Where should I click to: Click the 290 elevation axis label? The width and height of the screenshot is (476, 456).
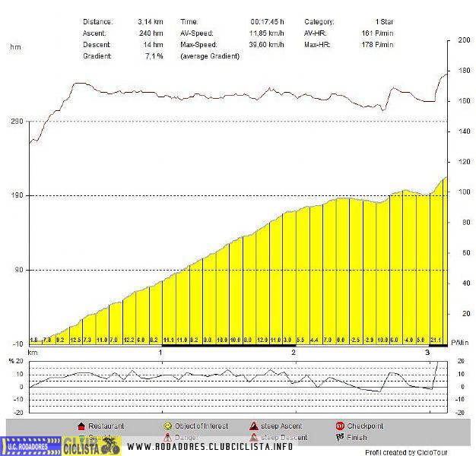click(17, 122)
